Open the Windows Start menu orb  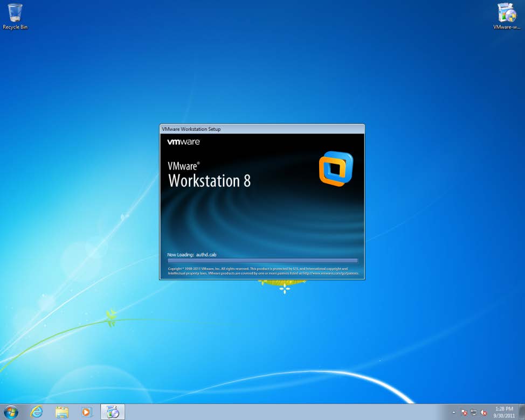(x=11, y=412)
